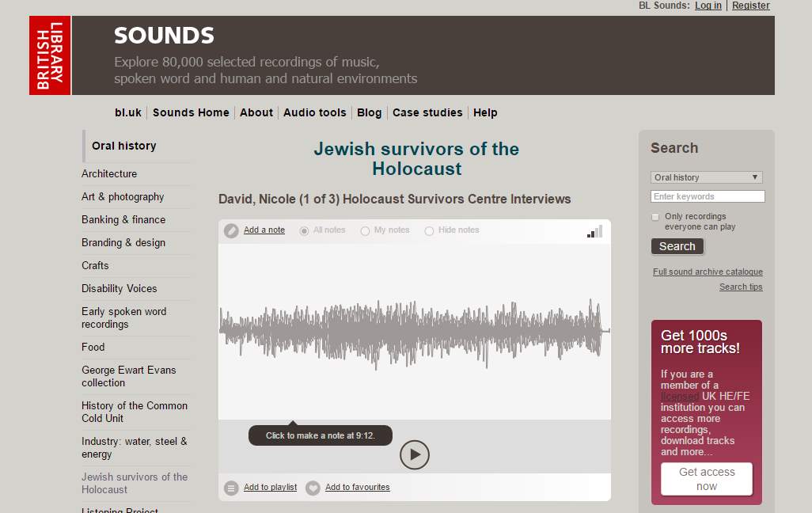Select the My notes radio button
The height and width of the screenshot is (513, 812).
(x=365, y=230)
